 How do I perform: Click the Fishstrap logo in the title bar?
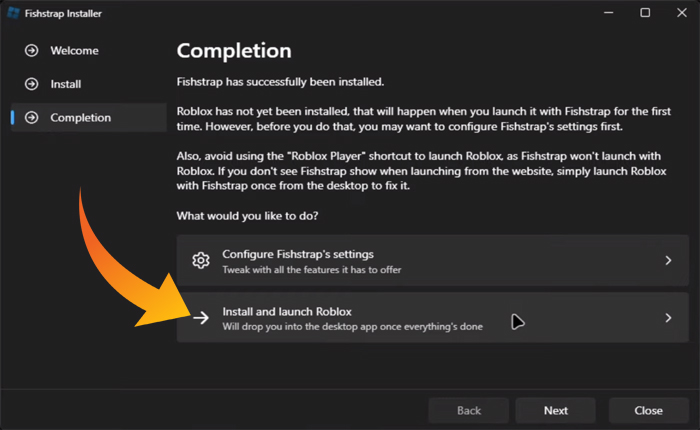[x=14, y=13]
